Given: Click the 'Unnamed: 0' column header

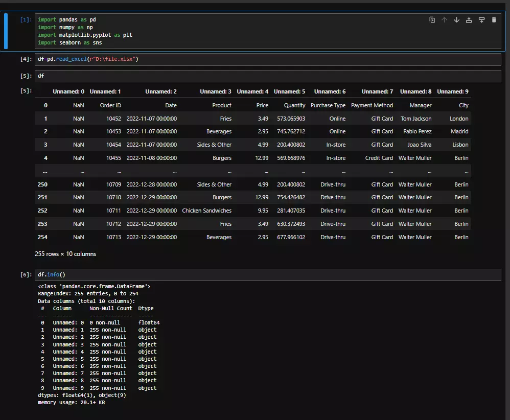Looking at the screenshot, I should point(68,92).
